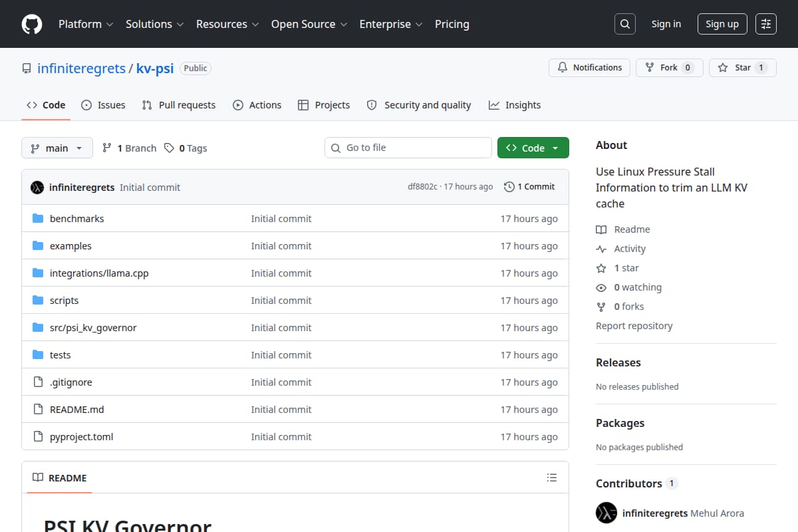This screenshot has width=798, height=532.
Task: View the 0 watching link
Action: [629, 287]
